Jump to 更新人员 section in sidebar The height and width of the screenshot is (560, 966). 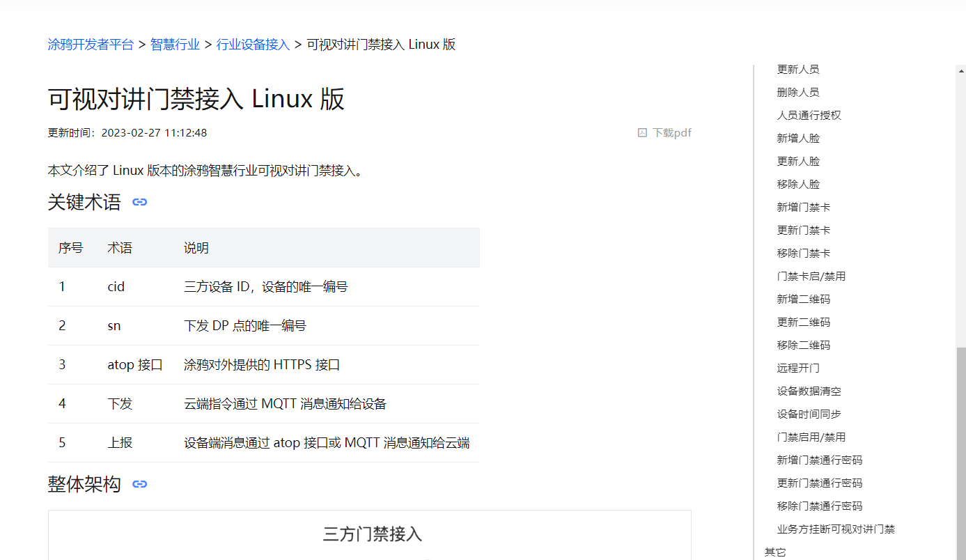point(798,69)
